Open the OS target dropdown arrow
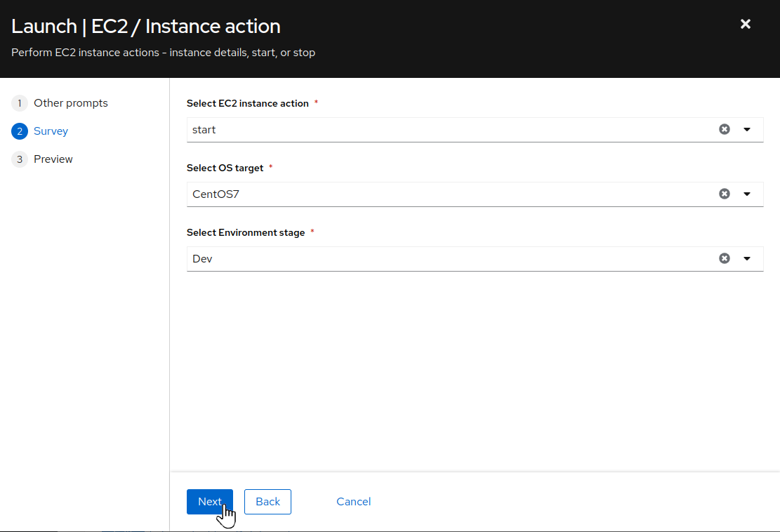This screenshot has height=532, width=780. tap(747, 194)
